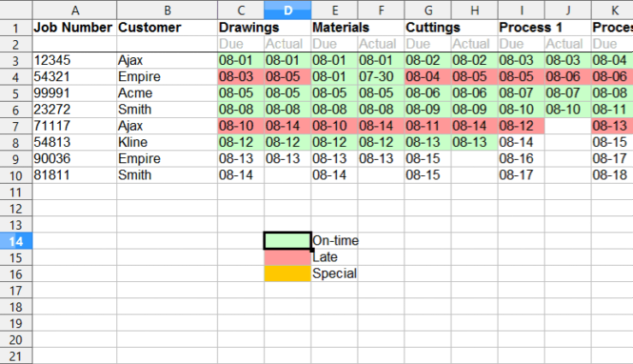Select the row 14 header

click(15, 241)
